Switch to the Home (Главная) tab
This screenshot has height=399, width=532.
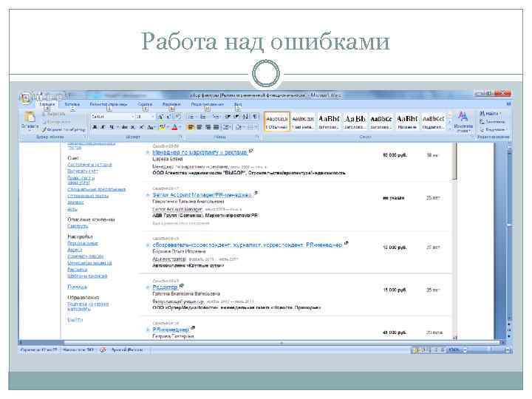click(47, 104)
